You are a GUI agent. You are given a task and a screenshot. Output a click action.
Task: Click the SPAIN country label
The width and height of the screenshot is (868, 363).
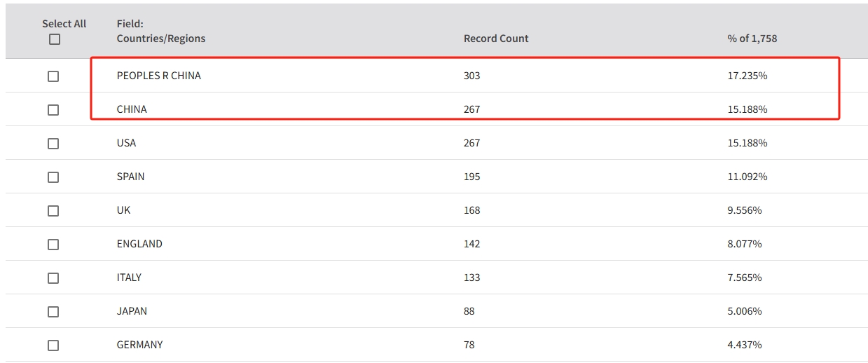(x=130, y=177)
